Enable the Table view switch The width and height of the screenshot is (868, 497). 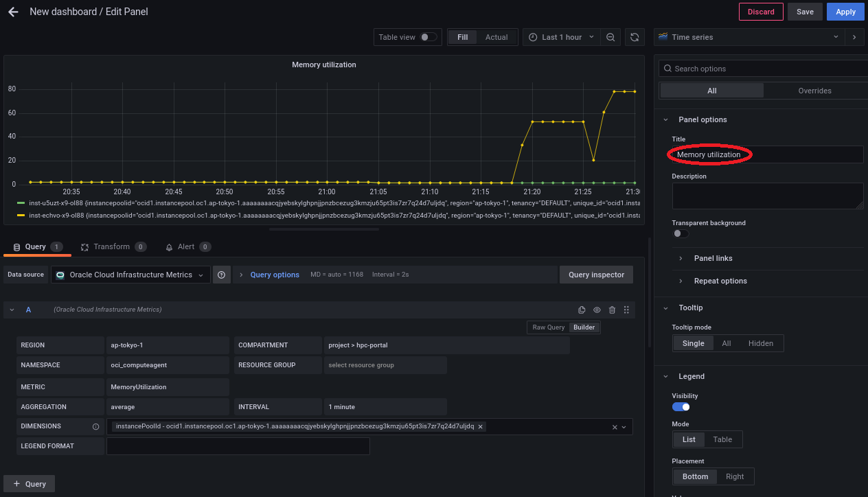pyautogui.click(x=428, y=37)
